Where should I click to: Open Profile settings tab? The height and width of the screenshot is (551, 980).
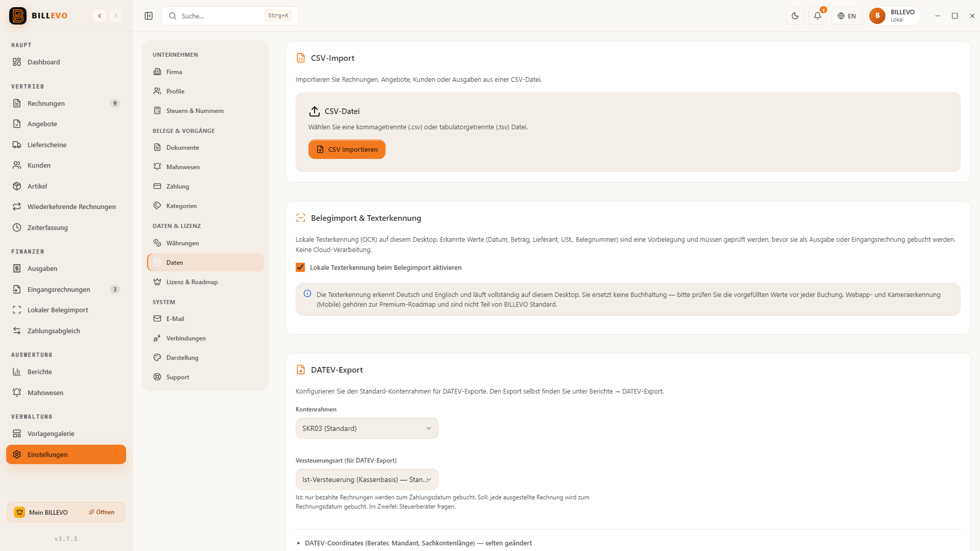[x=205, y=91]
